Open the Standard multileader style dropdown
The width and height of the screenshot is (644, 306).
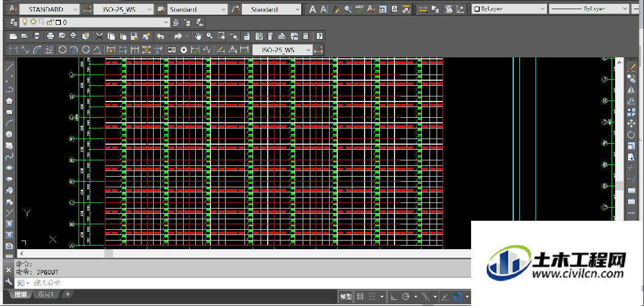pos(271,9)
